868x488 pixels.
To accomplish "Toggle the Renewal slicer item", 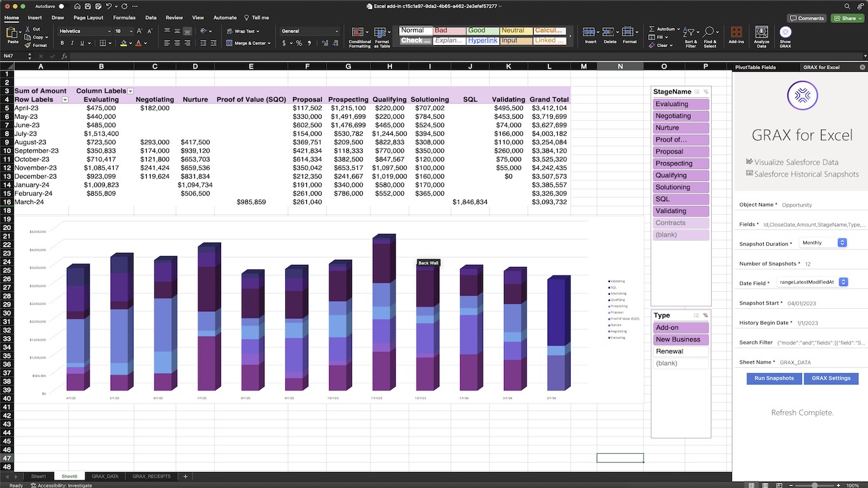I will pos(681,351).
